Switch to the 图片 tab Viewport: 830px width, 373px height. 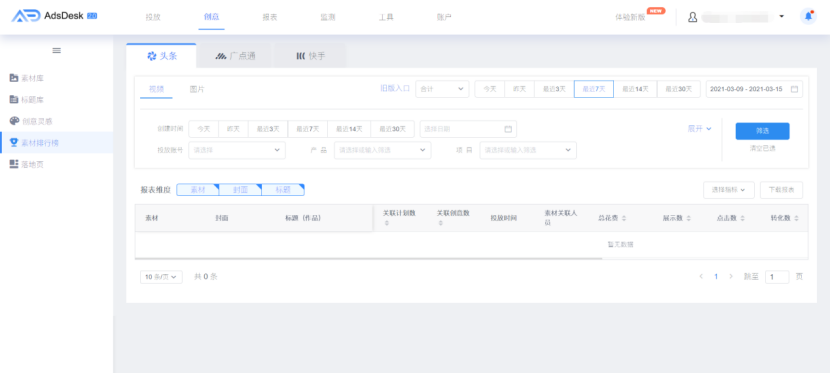point(197,89)
